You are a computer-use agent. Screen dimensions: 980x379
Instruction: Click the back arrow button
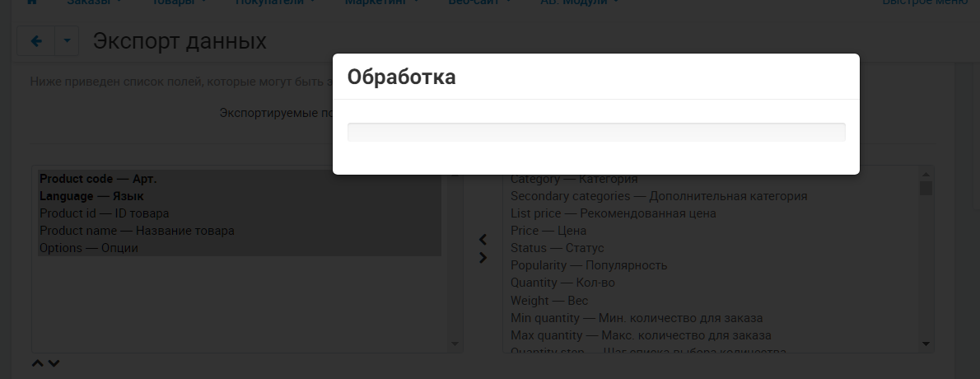(x=36, y=41)
